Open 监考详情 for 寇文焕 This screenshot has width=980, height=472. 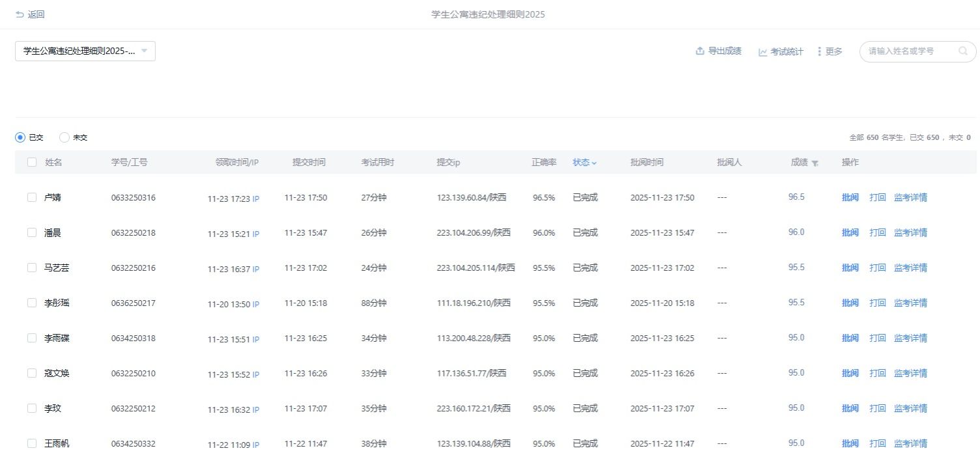coord(910,373)
